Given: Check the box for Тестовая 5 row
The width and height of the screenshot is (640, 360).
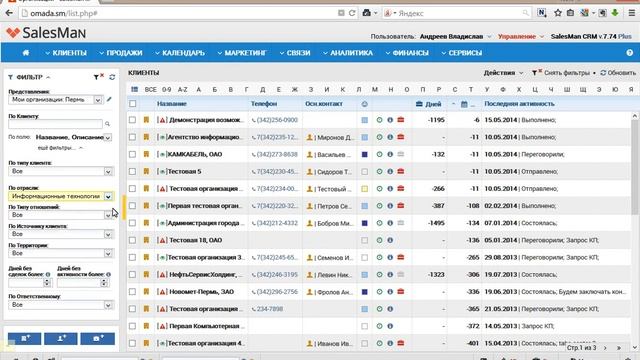Looking at the screenshot, I should coord(132,171).
